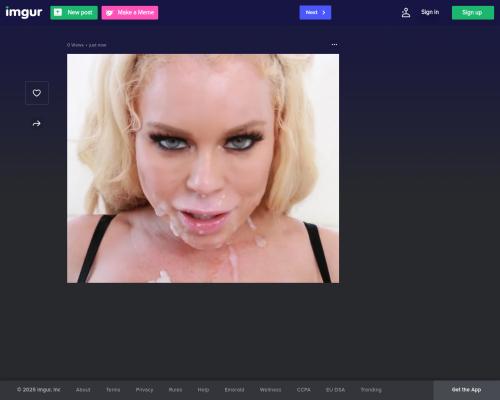Click the imgur logo

(24, 12)
